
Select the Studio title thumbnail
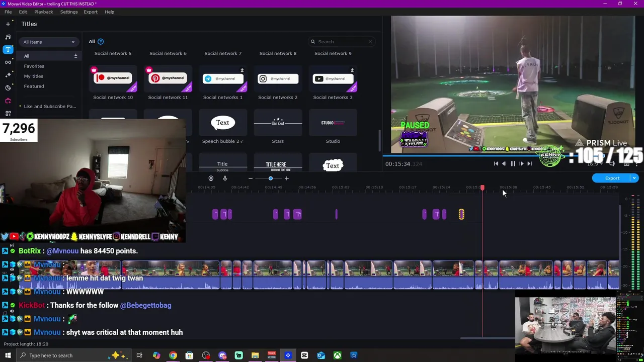333,123
